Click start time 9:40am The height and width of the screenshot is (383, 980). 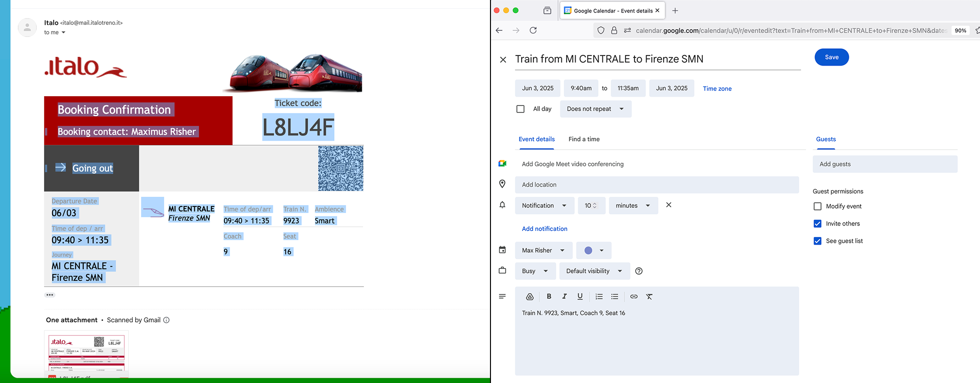tap(581, 88)
